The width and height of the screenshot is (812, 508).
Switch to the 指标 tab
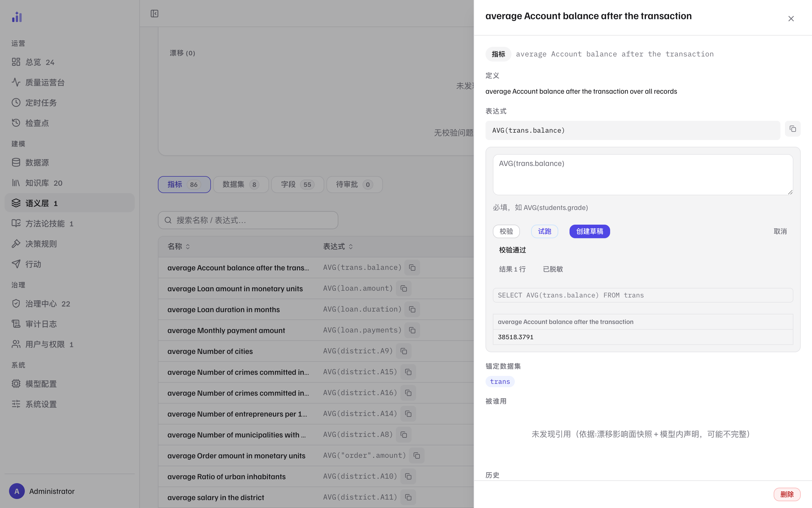click(x=184, y=185)
